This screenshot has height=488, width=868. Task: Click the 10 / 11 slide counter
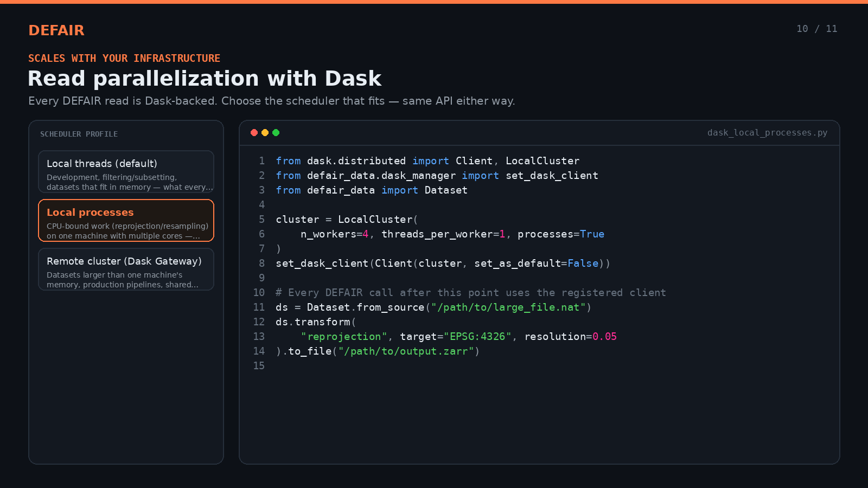point(816,29)
